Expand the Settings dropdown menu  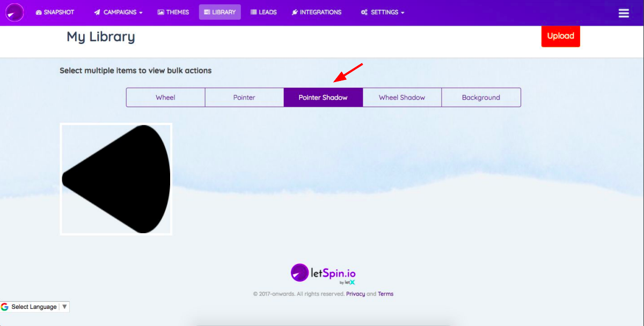[x=383, y=12]
